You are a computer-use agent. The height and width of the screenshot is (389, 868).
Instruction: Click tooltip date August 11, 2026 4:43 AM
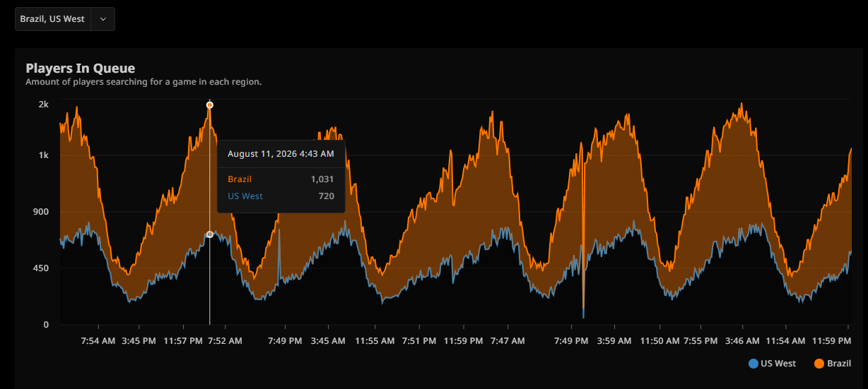pyautogui.click(x=281, y=153)
